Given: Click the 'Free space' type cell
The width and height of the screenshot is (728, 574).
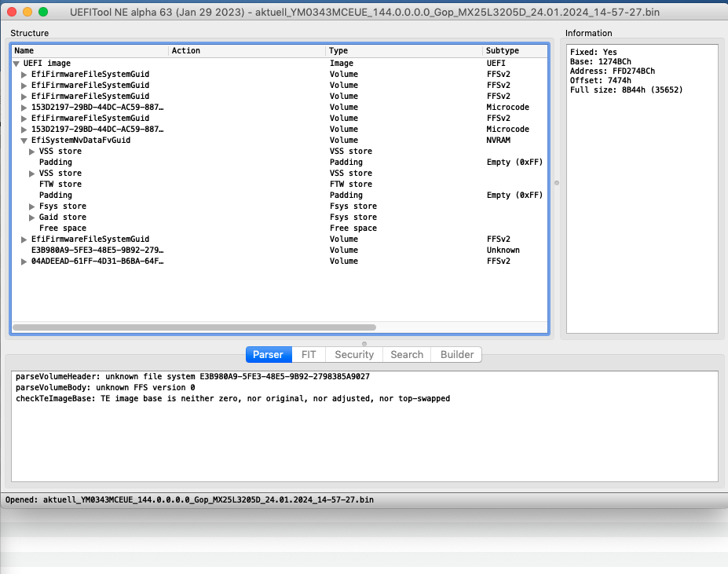Looking at the screenshot, I should (x=353, y=229).
